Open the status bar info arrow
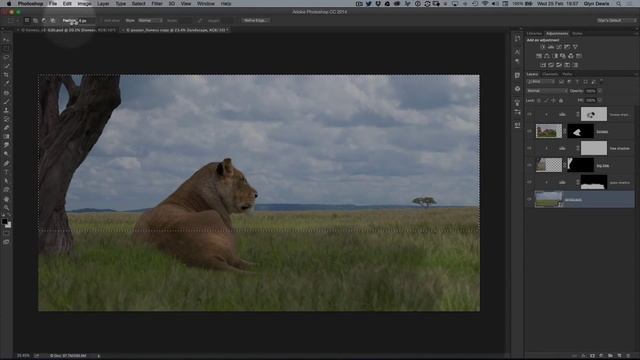This screenshot has height=360, width=640. coord(98,356)
